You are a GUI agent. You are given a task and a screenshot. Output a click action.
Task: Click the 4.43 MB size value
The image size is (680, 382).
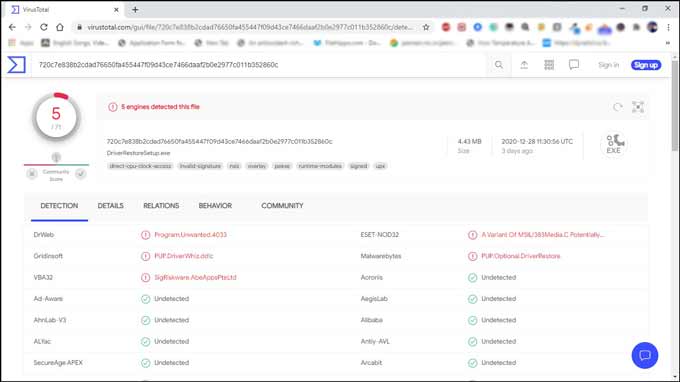[x=470, y=141]
